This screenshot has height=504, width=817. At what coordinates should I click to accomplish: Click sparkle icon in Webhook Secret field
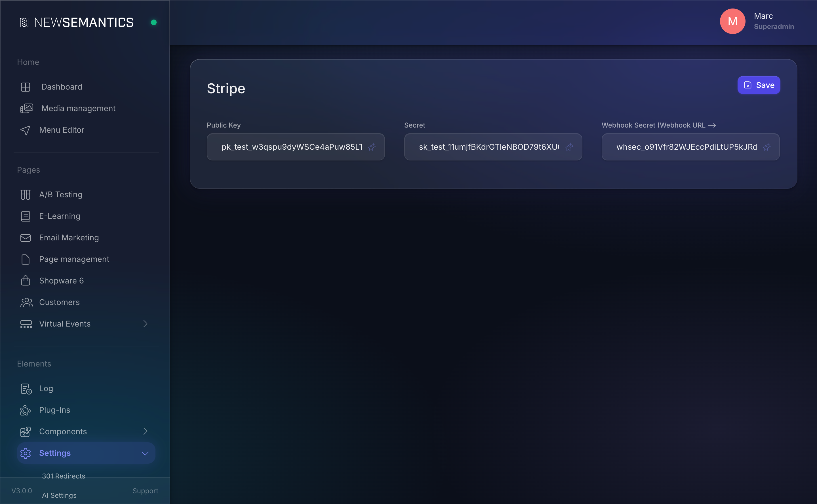coord(767,147)
